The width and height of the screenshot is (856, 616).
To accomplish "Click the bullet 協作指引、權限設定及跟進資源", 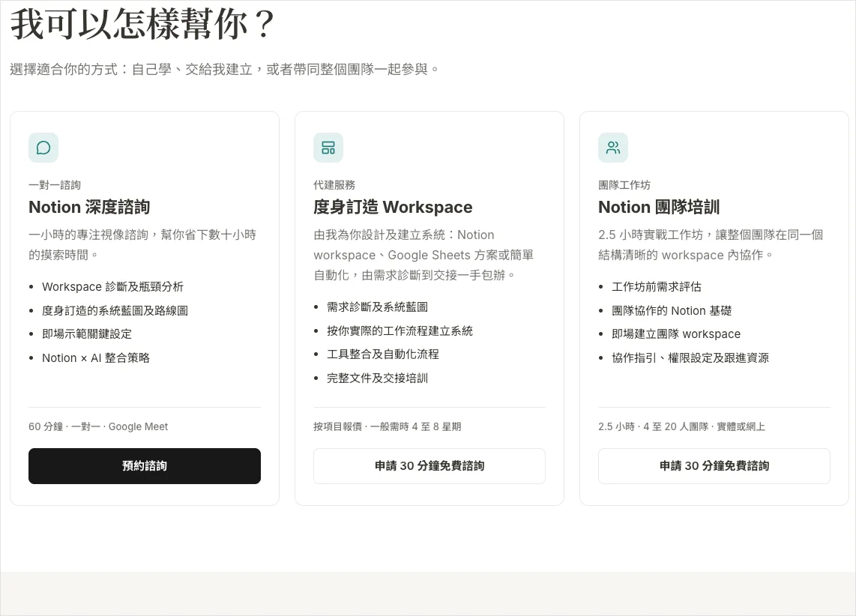I will click(690, 358).
